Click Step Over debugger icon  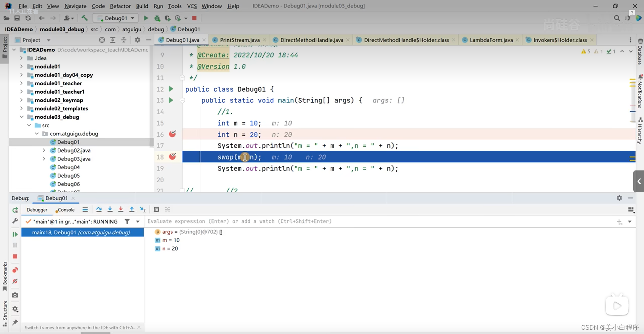(x=99, y=209)
